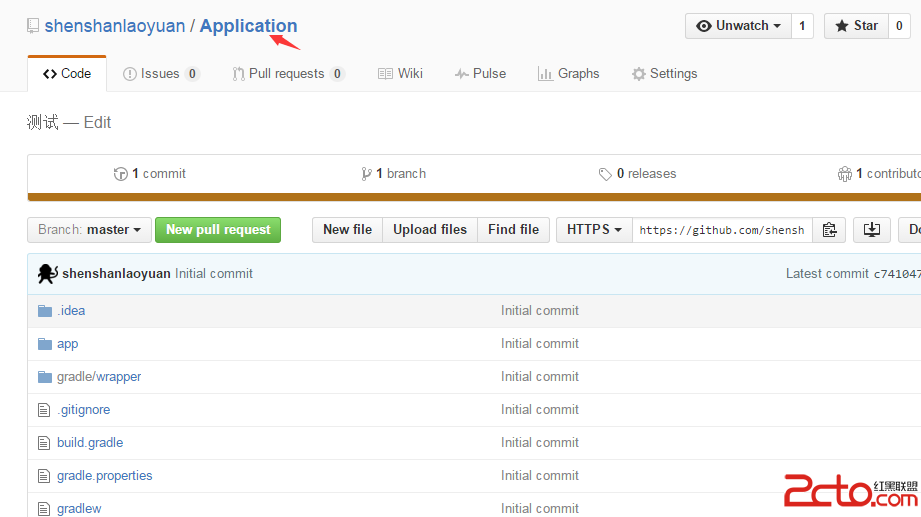This screenshot has width=921, height=517.
Task: Open Initial commit for build.gradle row
Action: [x=540, y=442]
